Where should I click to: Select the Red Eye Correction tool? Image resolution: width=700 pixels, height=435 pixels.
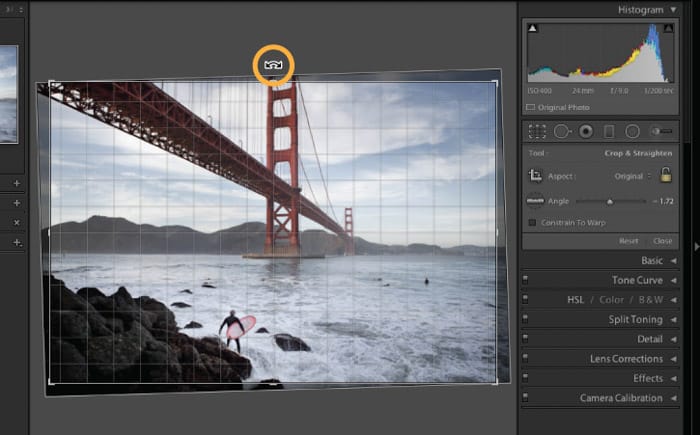click(586, 131)
